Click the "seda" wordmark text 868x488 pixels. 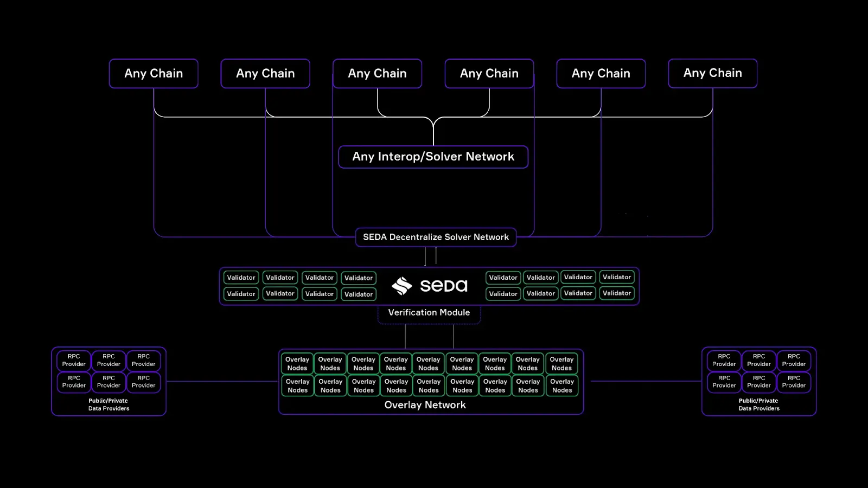[x=444, y=286]
